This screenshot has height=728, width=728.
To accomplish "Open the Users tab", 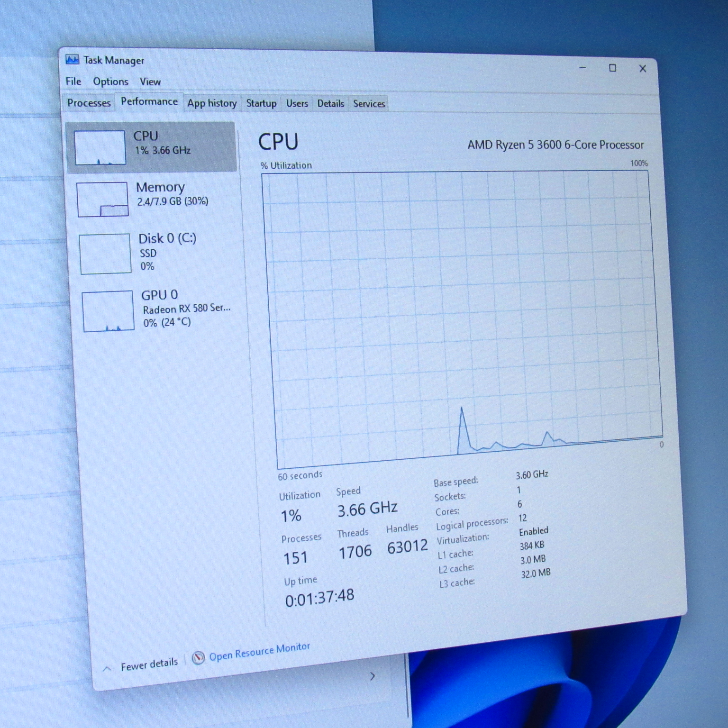I will click(297, 103).
